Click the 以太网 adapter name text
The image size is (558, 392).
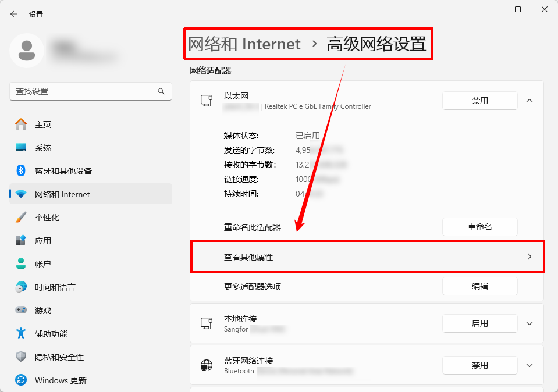[x=236, y=96]
